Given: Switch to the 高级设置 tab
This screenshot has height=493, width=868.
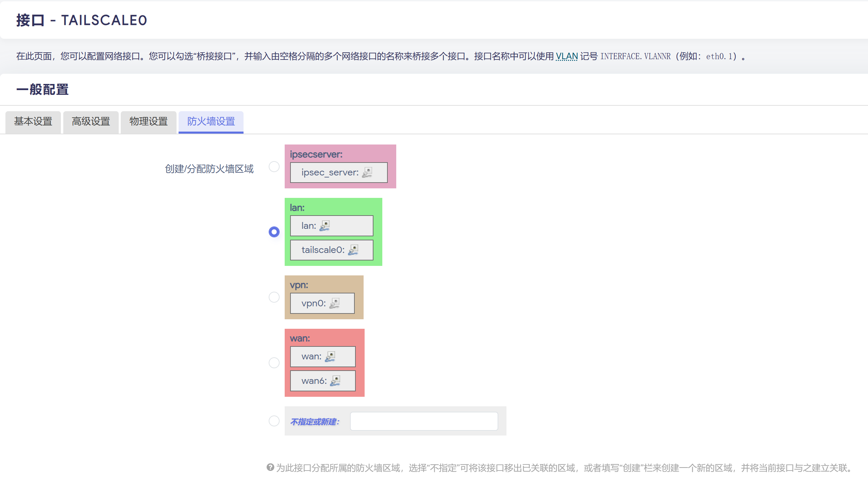Looking at the screenshot, I should (91, 122).
